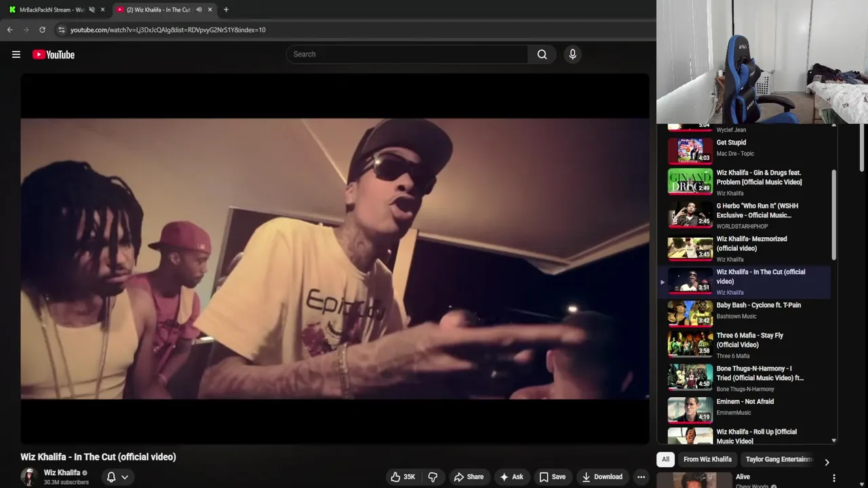Click the Three 6 Mafia channel name
The width and height of the screenshot is (868, 488).
pos(733,356)
